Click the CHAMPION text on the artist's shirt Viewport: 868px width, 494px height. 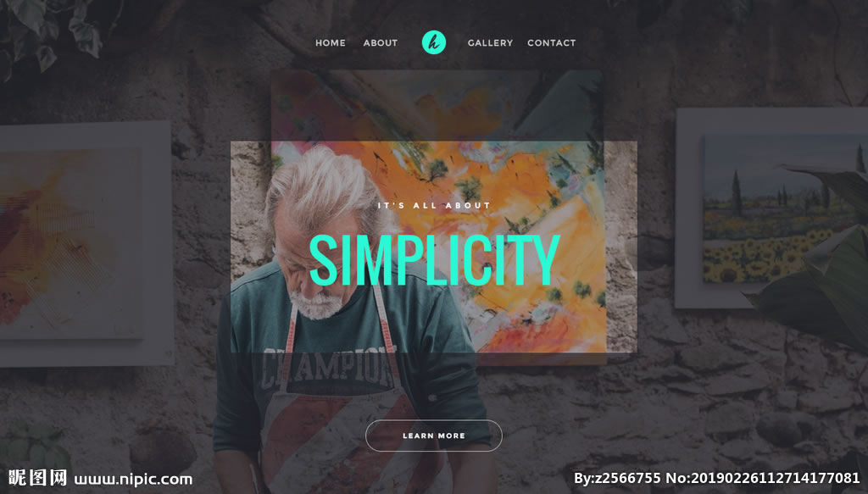[x=328, y=368]
